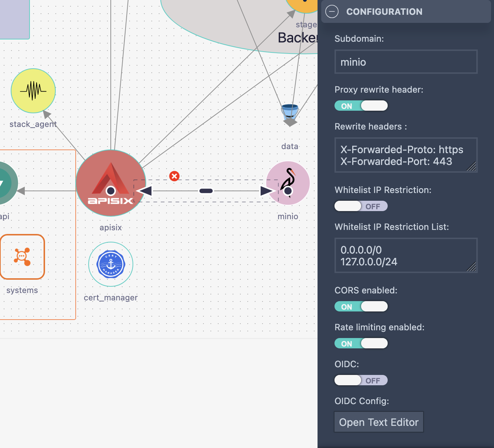
Task: Click the Subdomain input field
Action: pos(406,62)
